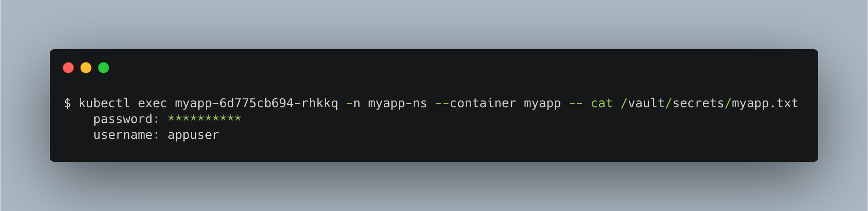Click the masked password asterisks

click(x=204, y=118)
